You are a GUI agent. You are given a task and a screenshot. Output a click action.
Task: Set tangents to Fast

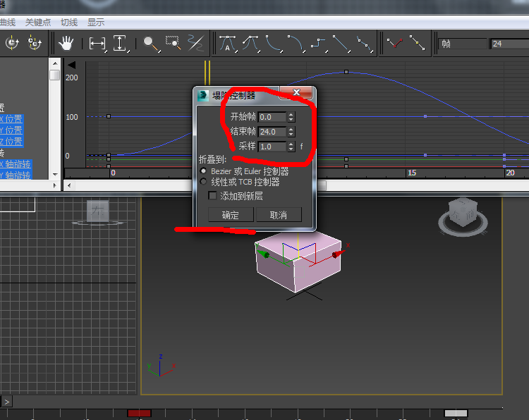tap(274, 44)
